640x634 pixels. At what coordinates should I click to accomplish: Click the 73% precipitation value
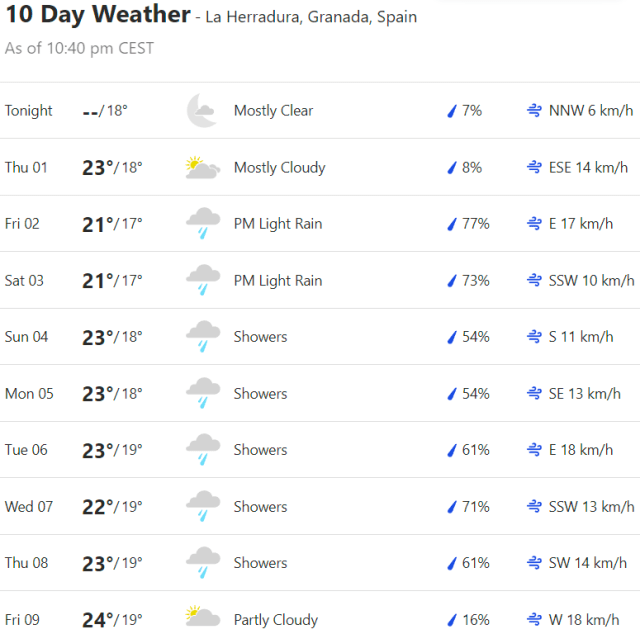pyautogui.click(x=475, y=281)
